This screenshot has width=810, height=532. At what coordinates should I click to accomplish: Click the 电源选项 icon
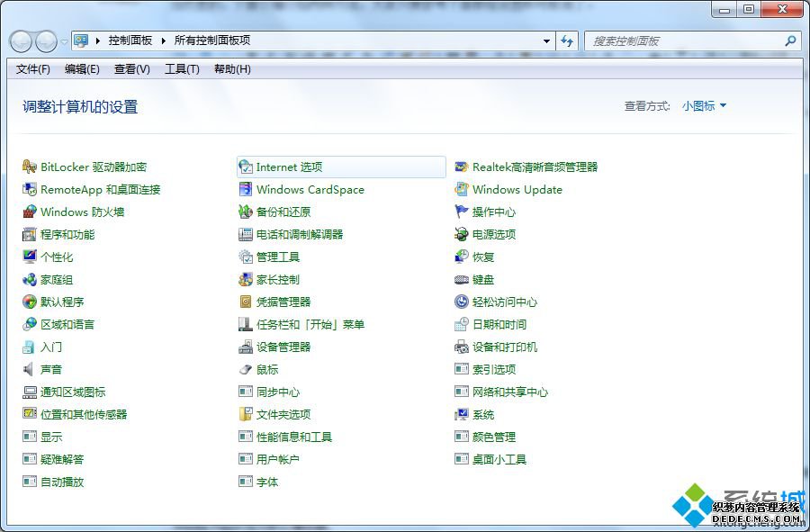[x=462, y=234]
